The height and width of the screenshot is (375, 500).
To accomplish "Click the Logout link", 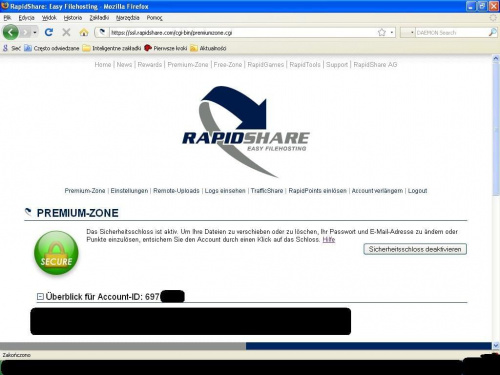I will tap(417, 191).
